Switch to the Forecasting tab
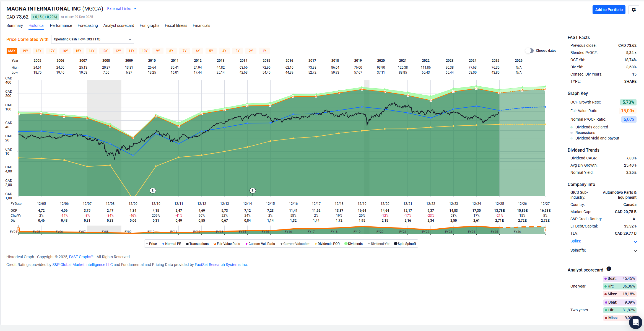The width and height of the screenshot is (644, 331). 88,25
